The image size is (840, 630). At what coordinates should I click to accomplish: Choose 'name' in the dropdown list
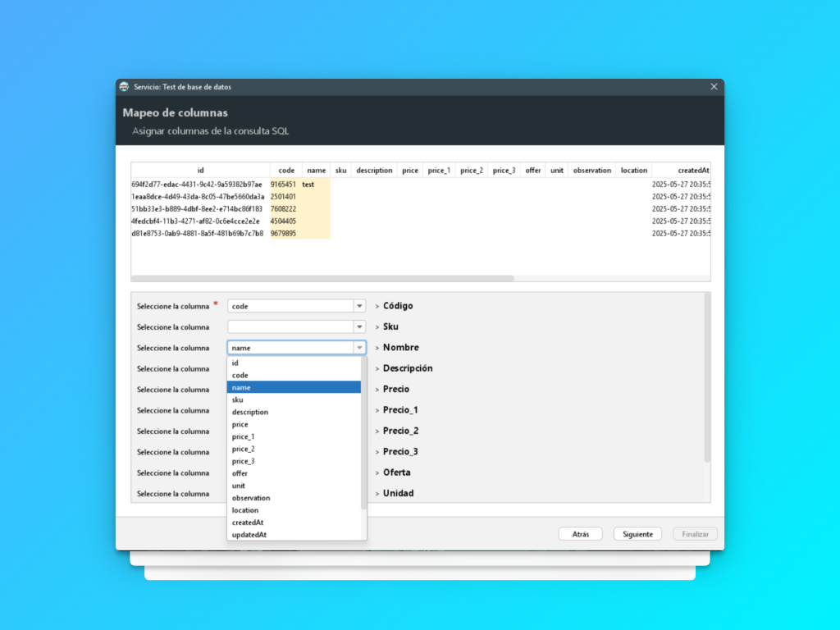[x=294, y=387]
